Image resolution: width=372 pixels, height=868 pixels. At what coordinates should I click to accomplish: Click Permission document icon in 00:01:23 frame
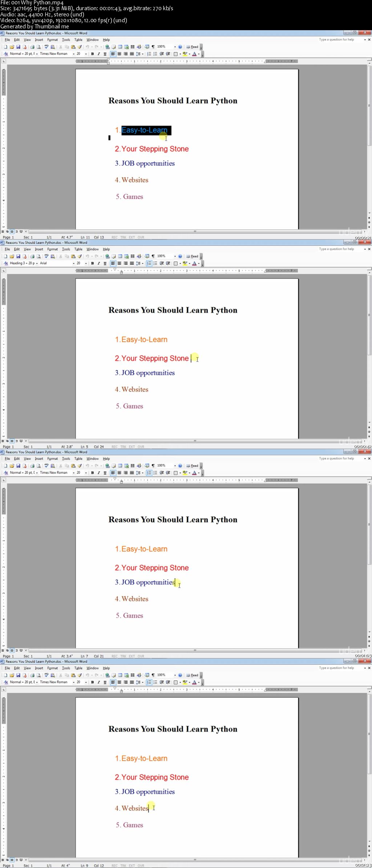pyautogui.click(x=24, y=675)
